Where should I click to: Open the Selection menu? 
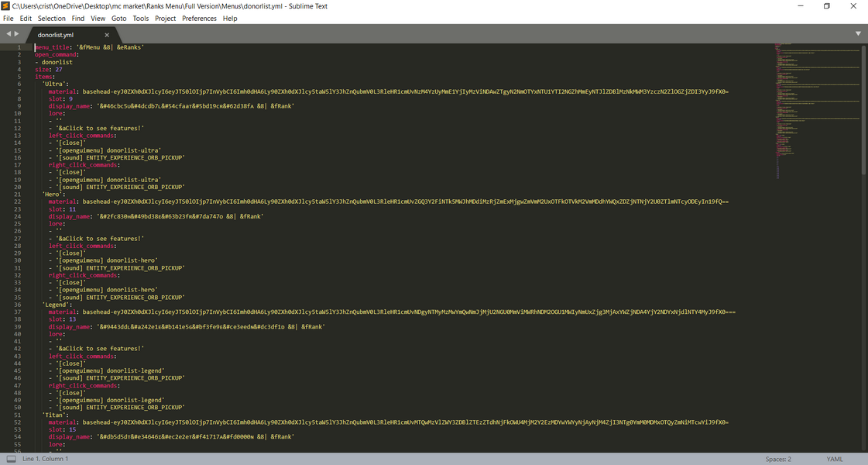[x=51, y=19]
